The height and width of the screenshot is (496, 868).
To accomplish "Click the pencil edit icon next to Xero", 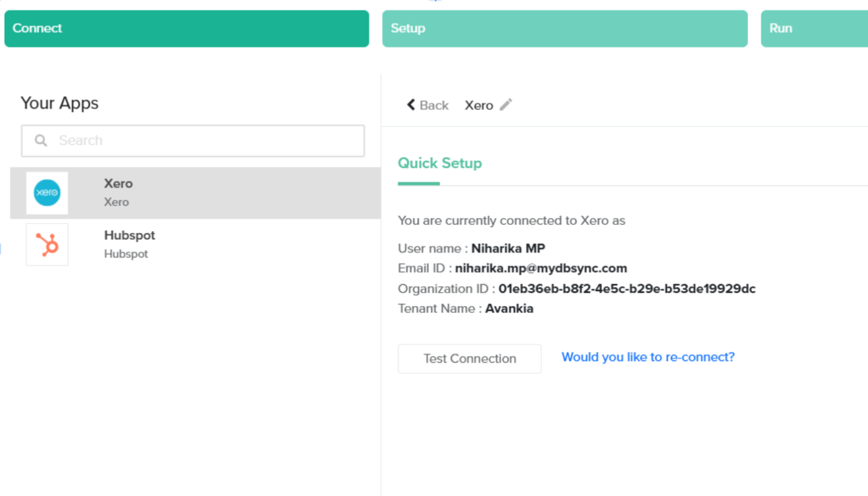I will pyautogui.click(x=506, y=105).
